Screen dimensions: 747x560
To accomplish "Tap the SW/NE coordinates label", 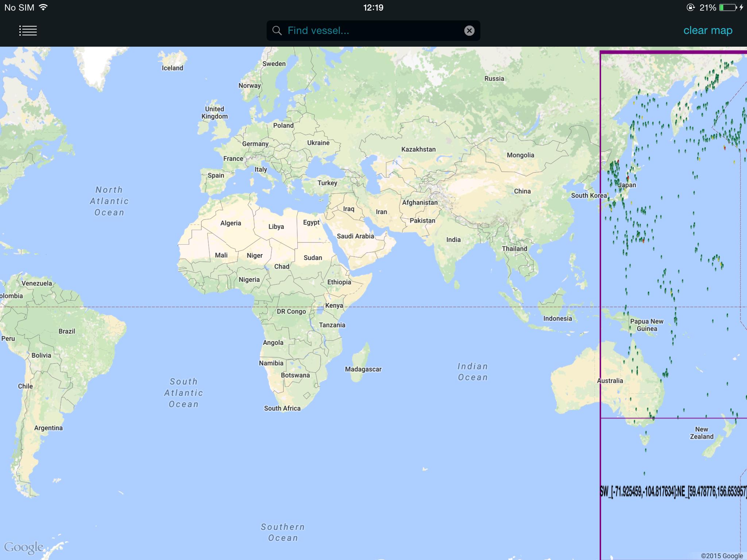I will point(673,491).
